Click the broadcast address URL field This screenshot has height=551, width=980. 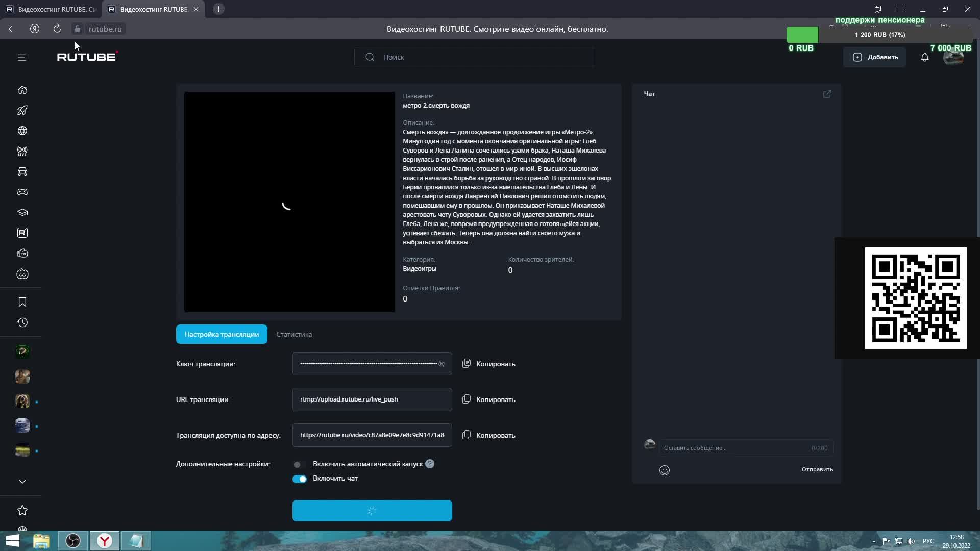click(372, 435)
